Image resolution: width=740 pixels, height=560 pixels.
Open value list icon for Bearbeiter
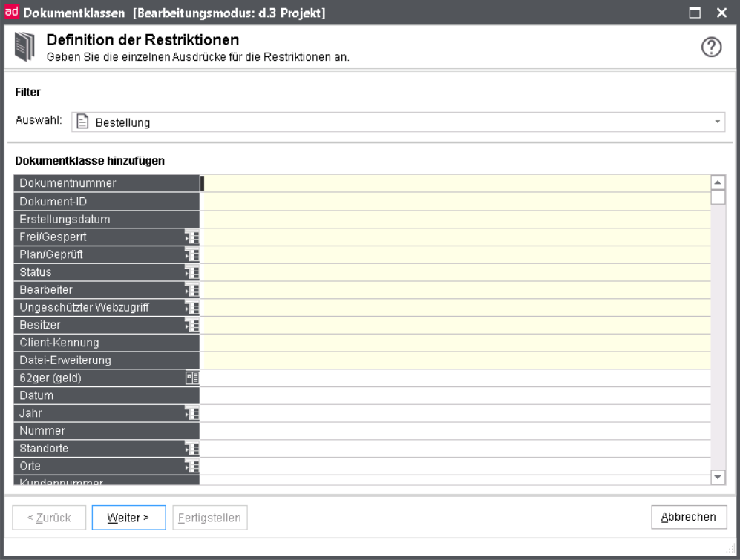[192, 290]
